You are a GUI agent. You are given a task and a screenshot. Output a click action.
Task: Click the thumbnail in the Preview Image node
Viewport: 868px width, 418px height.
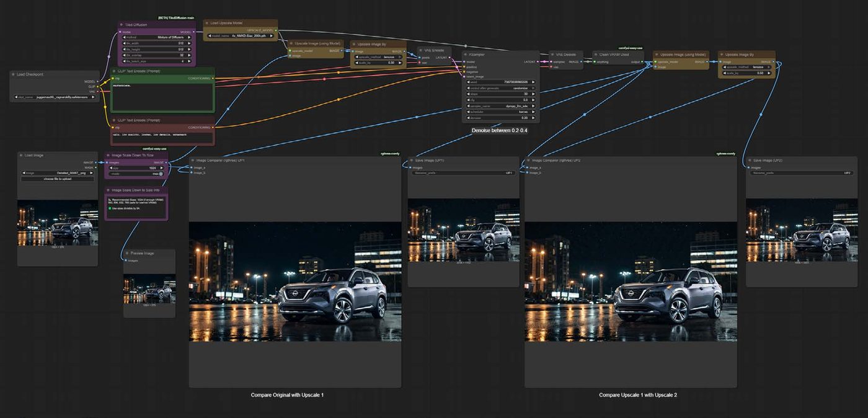point(149,288)
